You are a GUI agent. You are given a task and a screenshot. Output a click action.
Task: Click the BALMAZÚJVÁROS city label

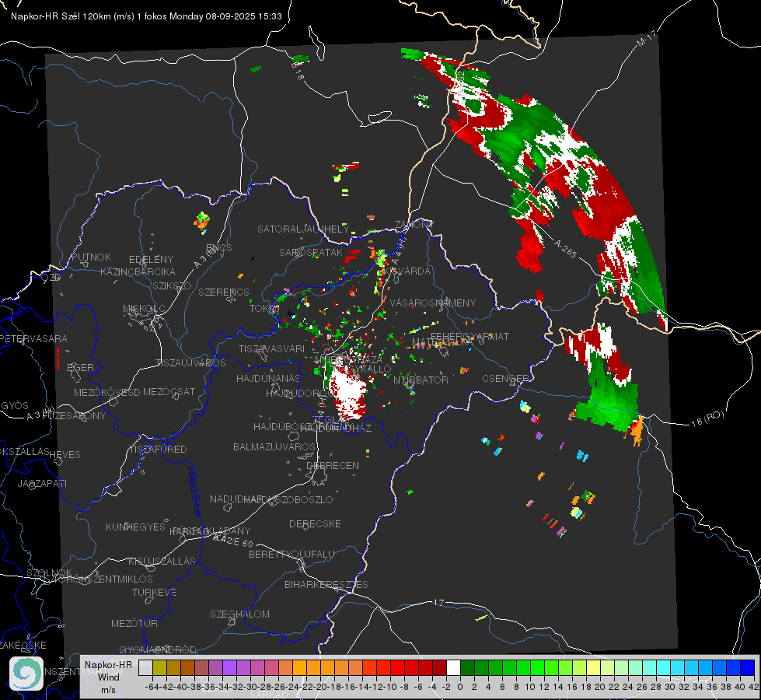pos(274,446)
